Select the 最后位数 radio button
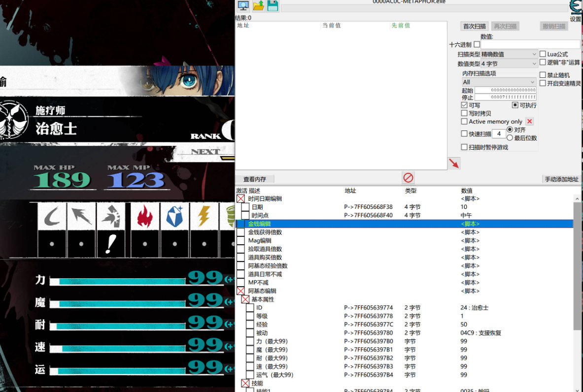The width and height of the screenshot is (583, 392). pos(510,138)
